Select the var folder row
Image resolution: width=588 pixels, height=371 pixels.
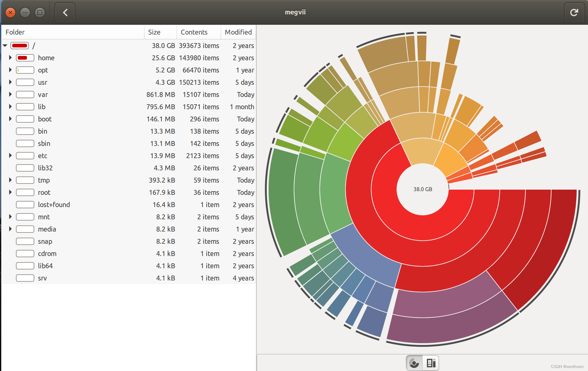coord(43,95)
